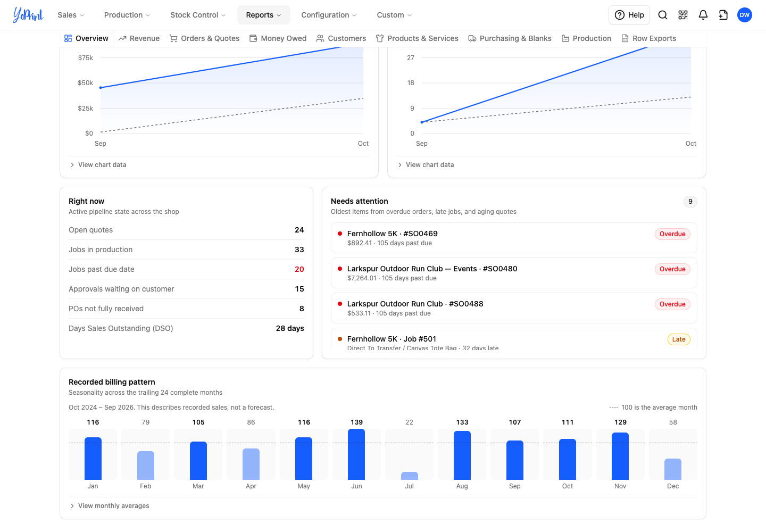
Task: Click POs not fully received row
Action: point(186,309)
